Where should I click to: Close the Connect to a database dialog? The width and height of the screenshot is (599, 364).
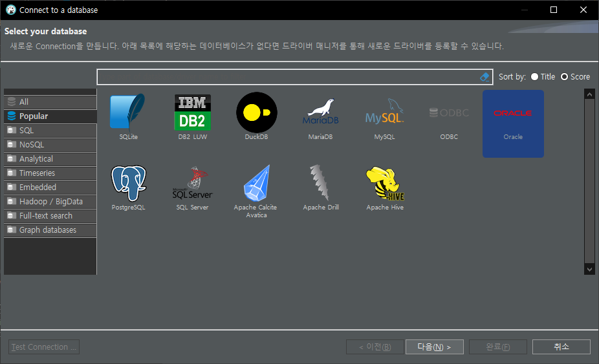583,10
